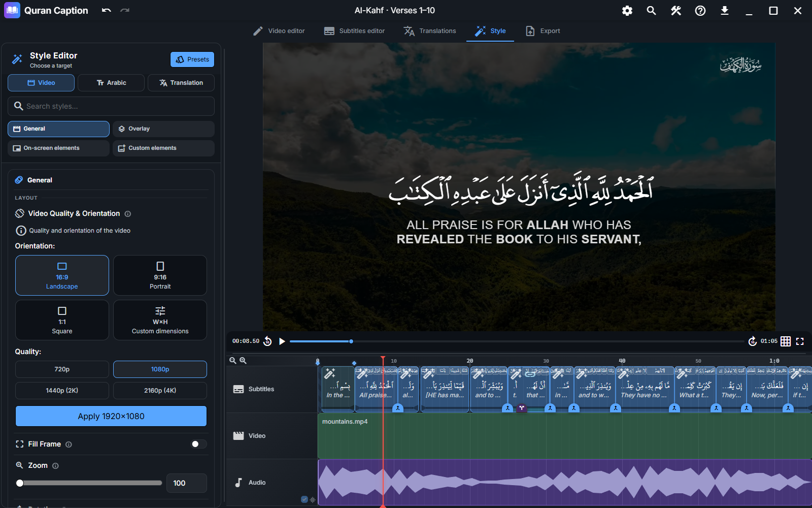
Task: Click the download icon in title bar
Action: (x=725, y=11)
